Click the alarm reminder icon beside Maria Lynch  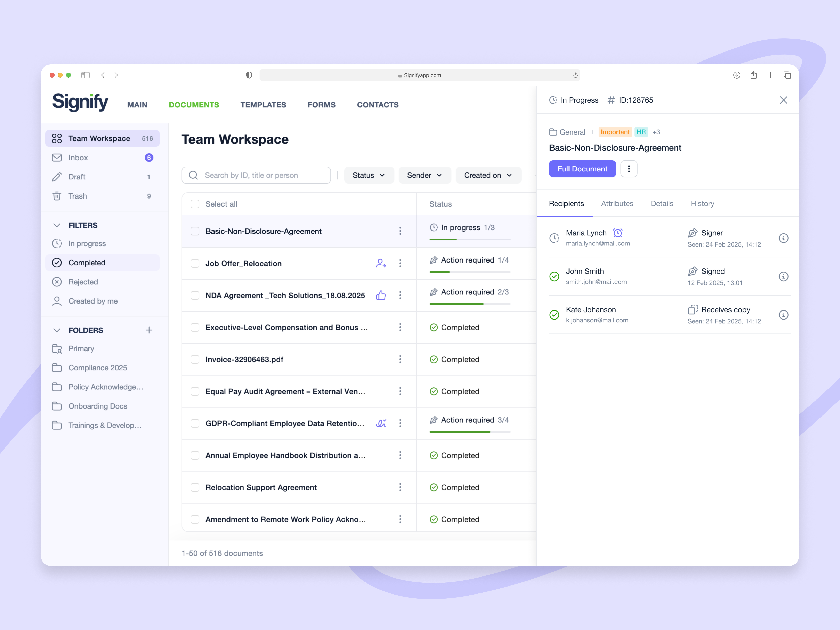click(618, 233)
